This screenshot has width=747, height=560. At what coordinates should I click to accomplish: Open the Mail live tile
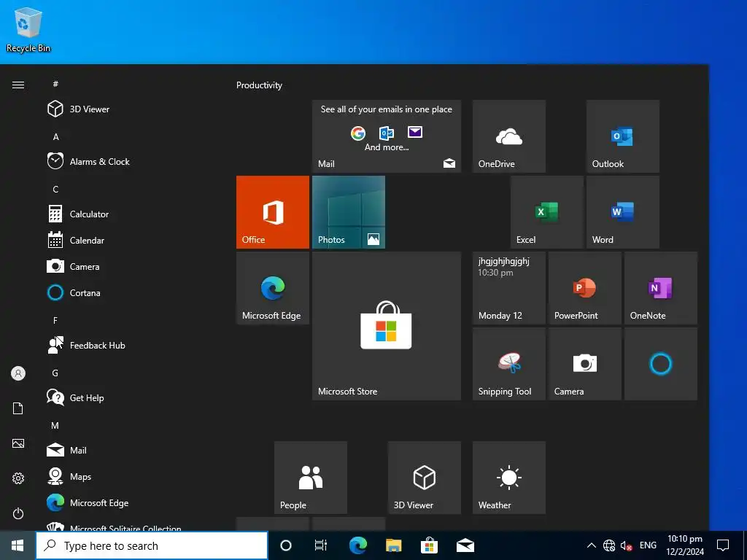[387, 136]
